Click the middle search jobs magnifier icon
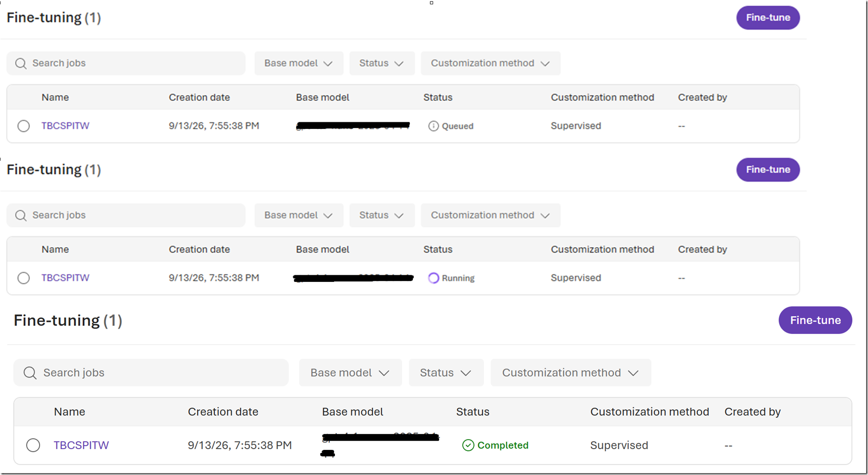 click(21, 215)
